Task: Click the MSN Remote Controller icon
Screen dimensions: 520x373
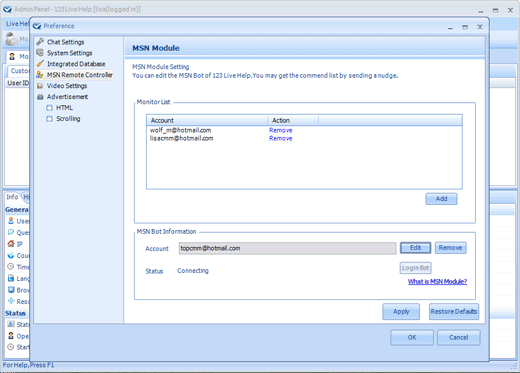Action: 40,75
